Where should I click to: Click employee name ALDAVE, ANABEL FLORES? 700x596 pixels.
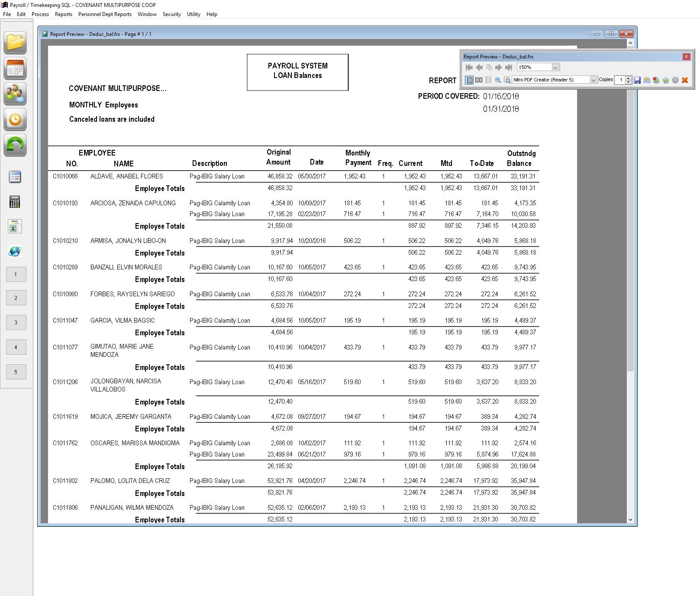click(x=127, y=176)
